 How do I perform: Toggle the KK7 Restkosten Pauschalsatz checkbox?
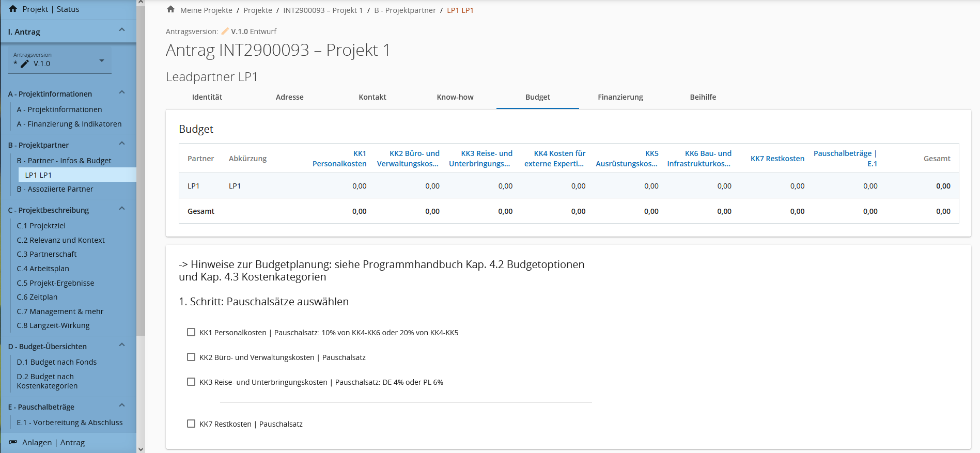point(191,424)
